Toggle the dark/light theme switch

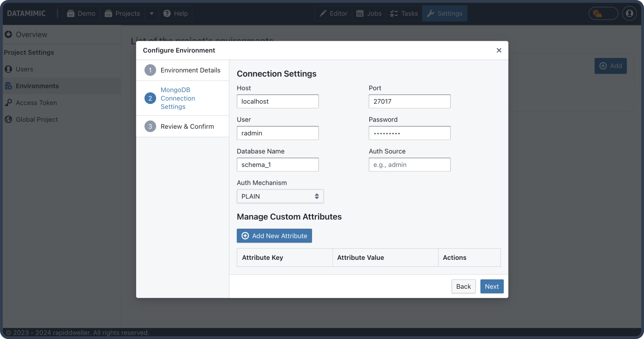(603, 14)
